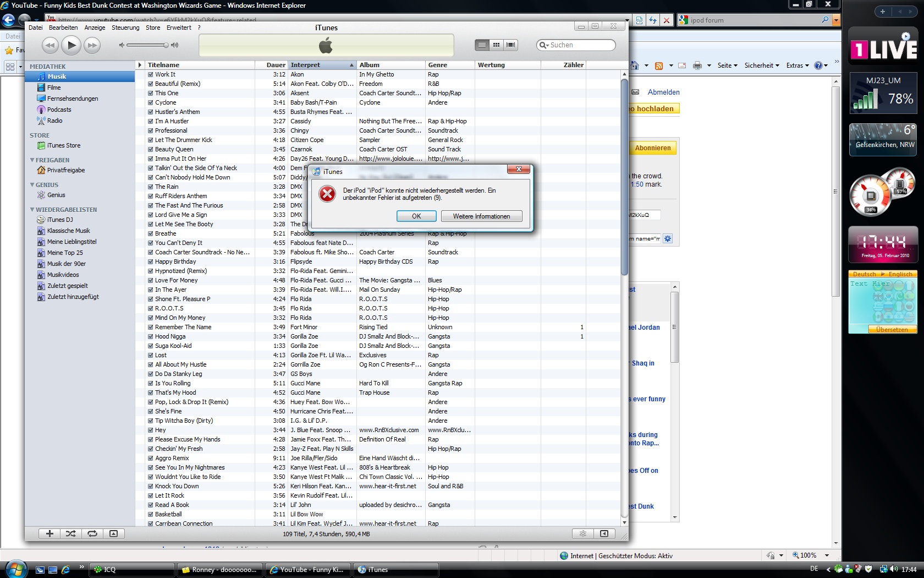Click the Genius atom button bottom right
The width and height of the screenshot is (924, 578).
click(x=583, y=533)
